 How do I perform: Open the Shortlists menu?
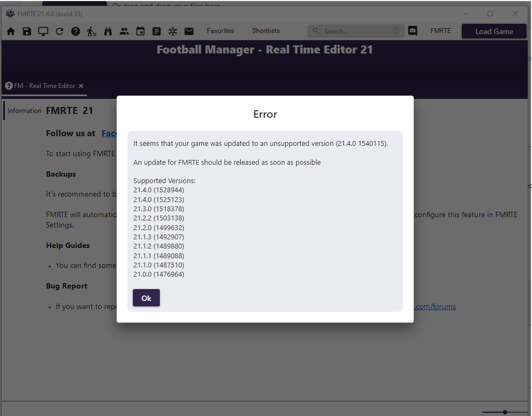point(266,31)
